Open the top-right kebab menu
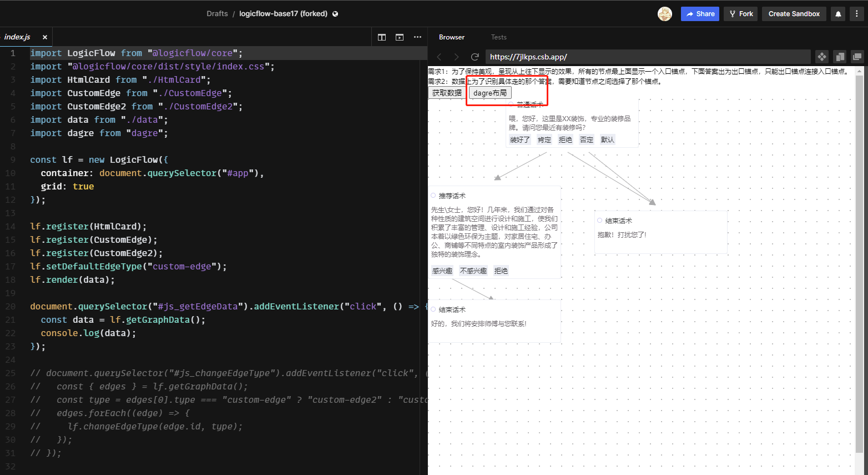This screenshot has width=868, height=475. (x=857, y=13)
